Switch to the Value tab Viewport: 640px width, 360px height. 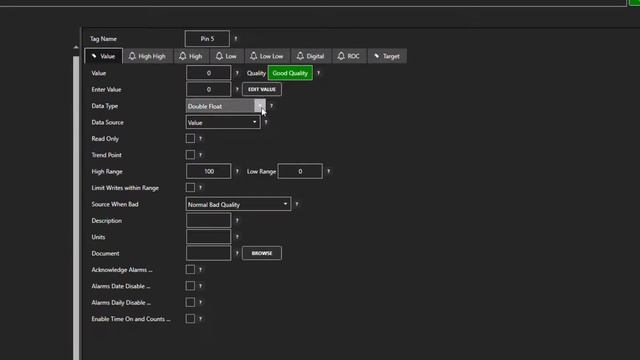[x=103, y=56]
